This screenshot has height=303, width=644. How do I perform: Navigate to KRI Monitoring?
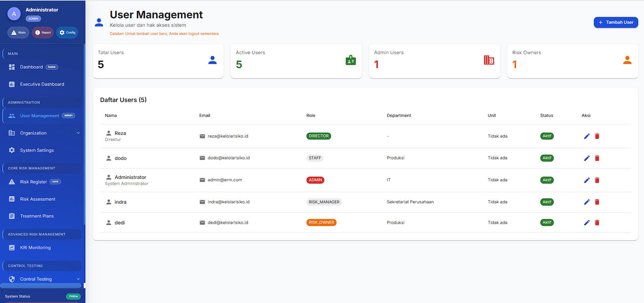[35, 248]
